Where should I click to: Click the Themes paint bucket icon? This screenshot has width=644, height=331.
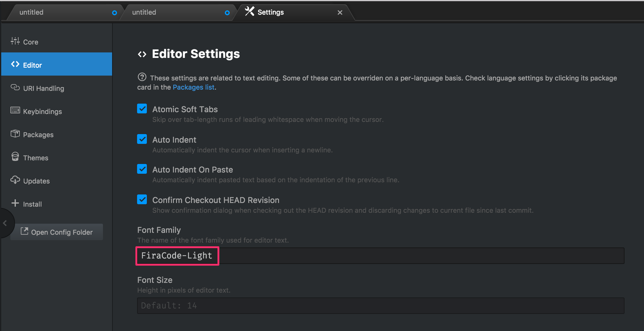point(15,157)
